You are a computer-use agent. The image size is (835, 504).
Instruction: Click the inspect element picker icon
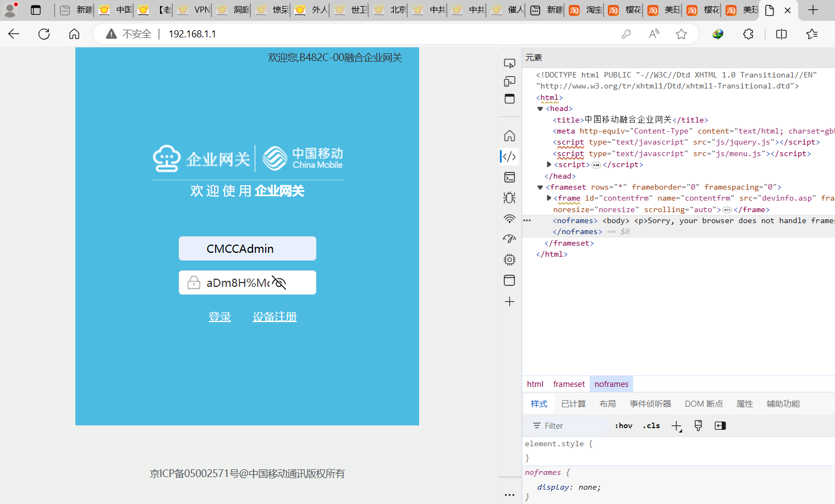click(x=509, y=63)
